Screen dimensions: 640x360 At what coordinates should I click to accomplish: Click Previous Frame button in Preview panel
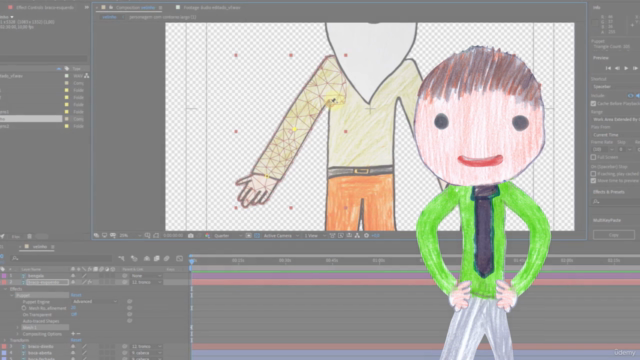pos(617,68)
